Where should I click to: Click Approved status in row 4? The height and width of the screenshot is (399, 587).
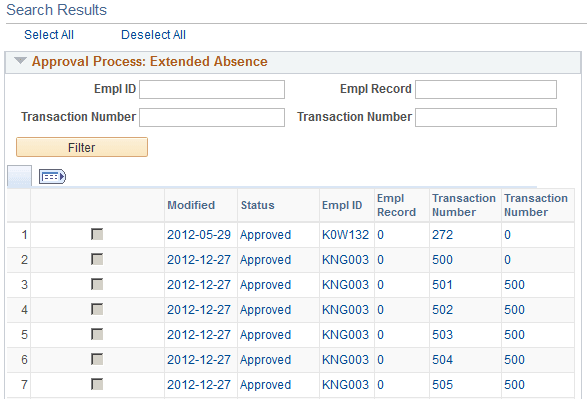265,310
